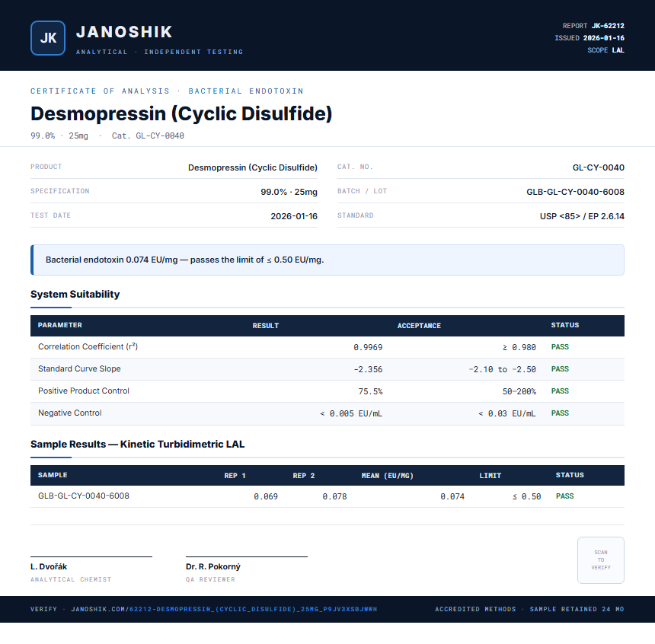Click the LIMIT column header
Image resolution: width=655 pixels, height=644 pixels.
tap(490, 475)
